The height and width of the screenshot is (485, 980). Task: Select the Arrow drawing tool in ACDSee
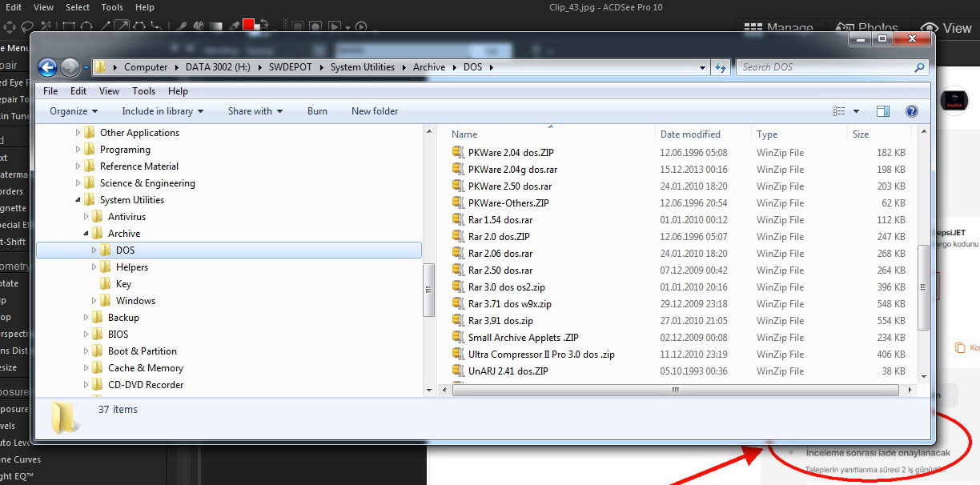pyautogui.click(x=122, y=26)
